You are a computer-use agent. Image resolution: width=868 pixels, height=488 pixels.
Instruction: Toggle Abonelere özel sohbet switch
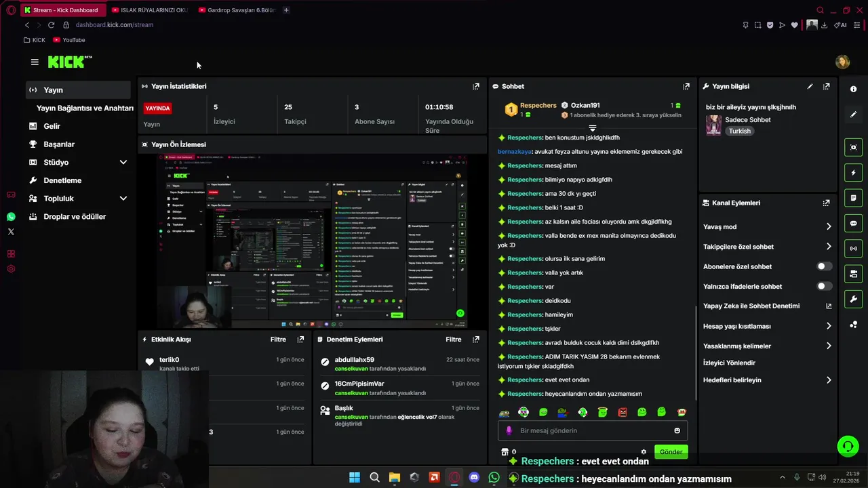pyautogui.click(x=824, y=266)
